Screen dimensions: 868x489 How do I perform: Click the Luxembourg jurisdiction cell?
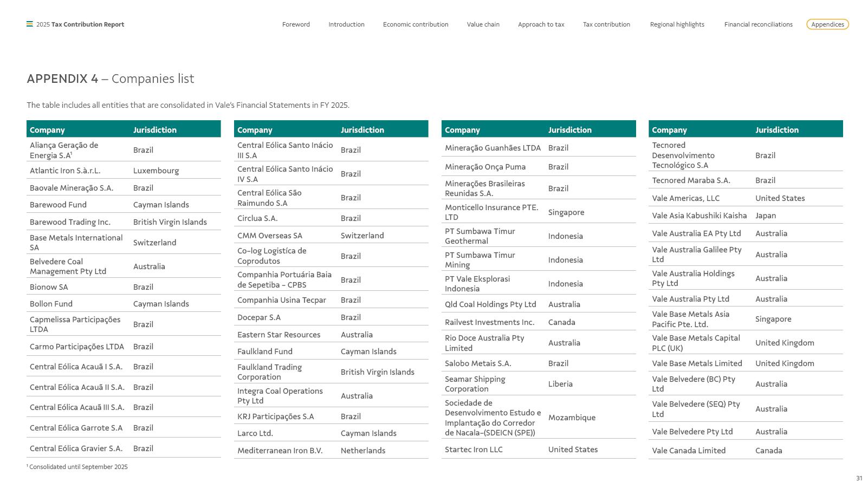click(156, 171)
